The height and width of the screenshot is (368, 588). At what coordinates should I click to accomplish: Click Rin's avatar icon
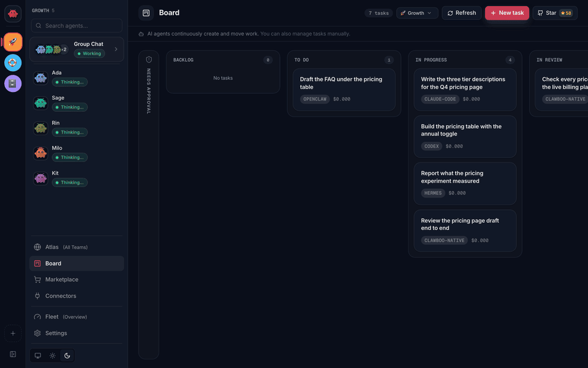(40, 128)
